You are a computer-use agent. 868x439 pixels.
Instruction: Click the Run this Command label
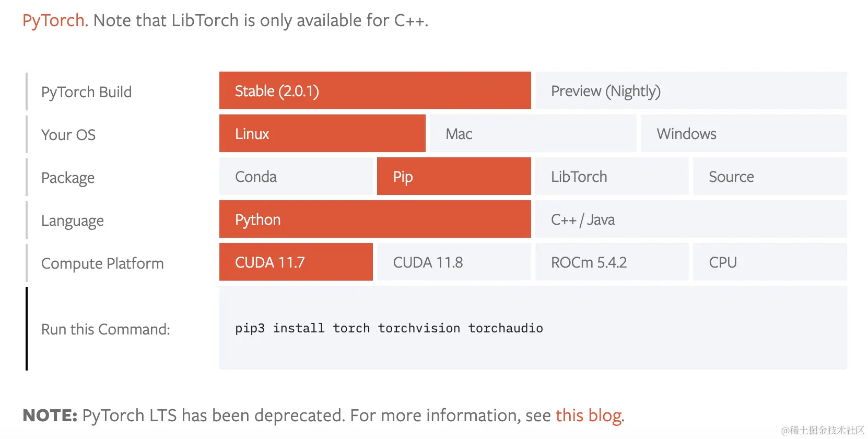105,329
